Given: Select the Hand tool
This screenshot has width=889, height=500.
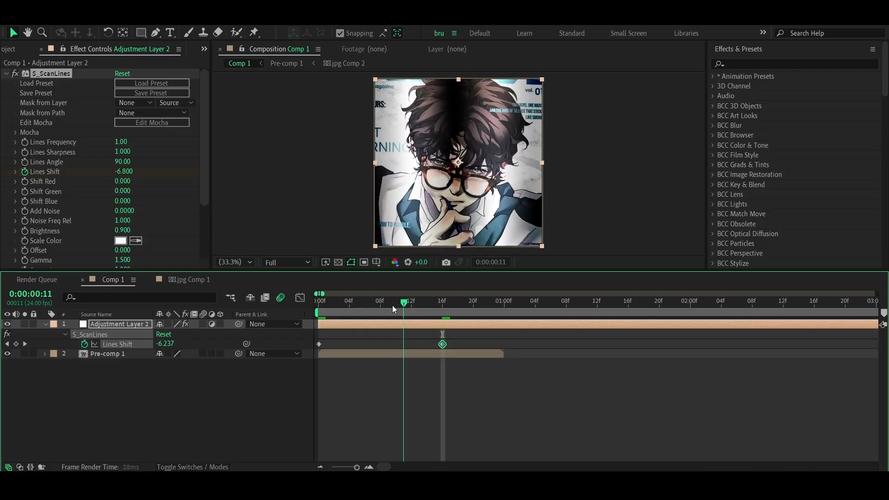Looking at the screenshot, I should (x=27, y=33).
